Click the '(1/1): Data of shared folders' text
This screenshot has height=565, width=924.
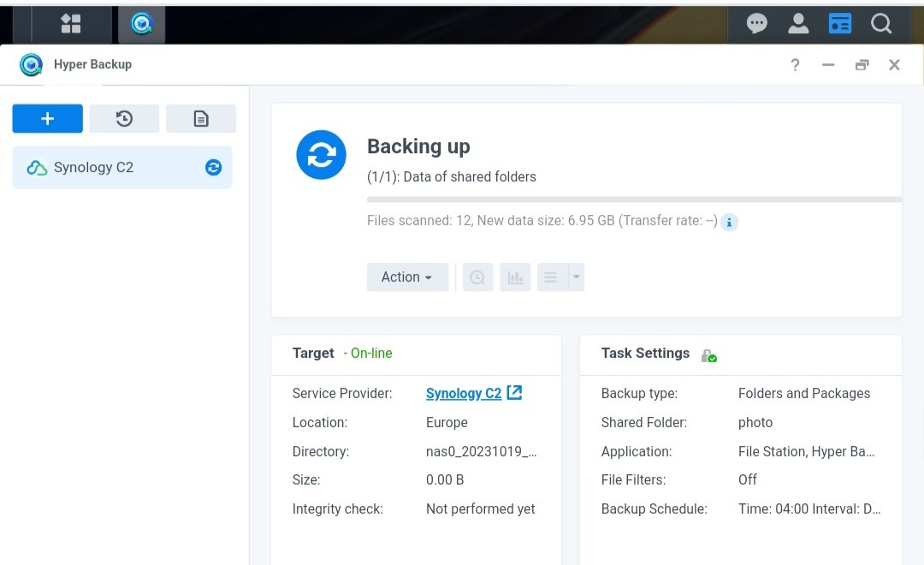click(x=452, y=177)
